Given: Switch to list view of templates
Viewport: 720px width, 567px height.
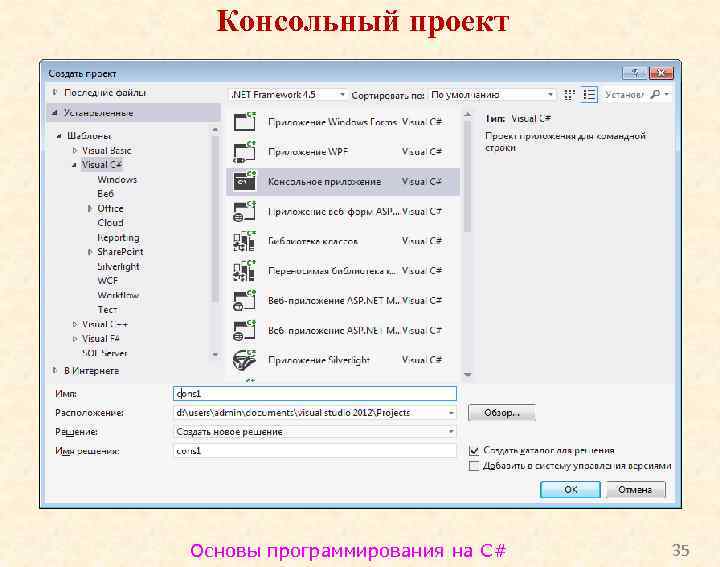Looking at the screenshot, I should pyautogui.click(x=589, y=95).
